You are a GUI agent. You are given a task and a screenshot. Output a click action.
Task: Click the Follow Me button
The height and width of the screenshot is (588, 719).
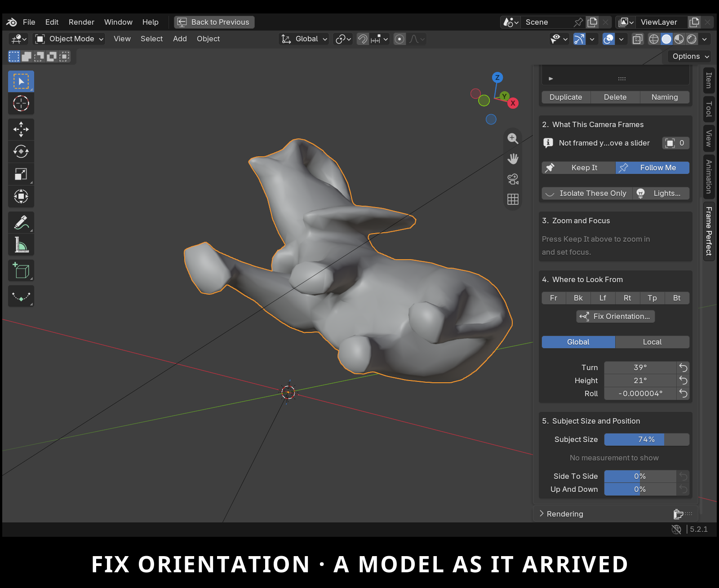652,168
